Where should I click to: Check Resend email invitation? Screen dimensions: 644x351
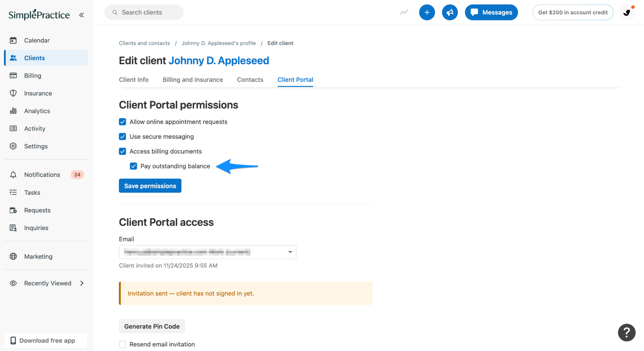click(122, 344)
